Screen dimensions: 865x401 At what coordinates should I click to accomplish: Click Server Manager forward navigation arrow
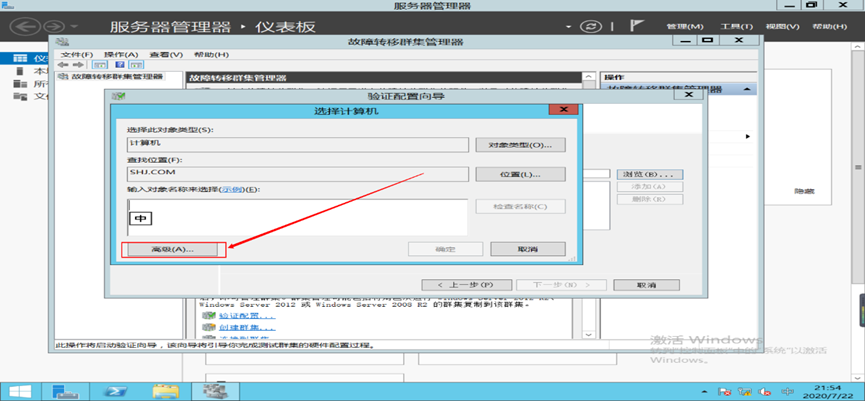pyautogui.click(x=54, y=26)
